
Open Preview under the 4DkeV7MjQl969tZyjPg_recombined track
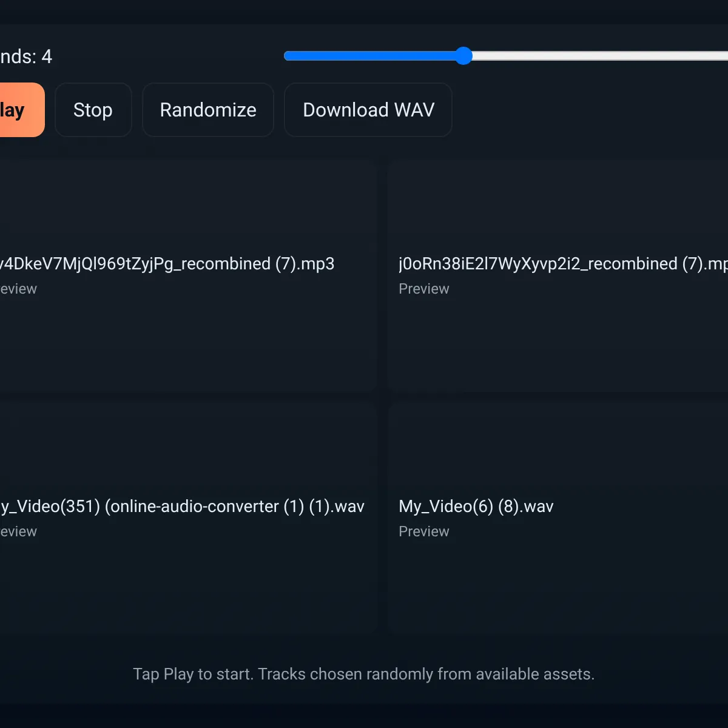click(x=18, y=289)
